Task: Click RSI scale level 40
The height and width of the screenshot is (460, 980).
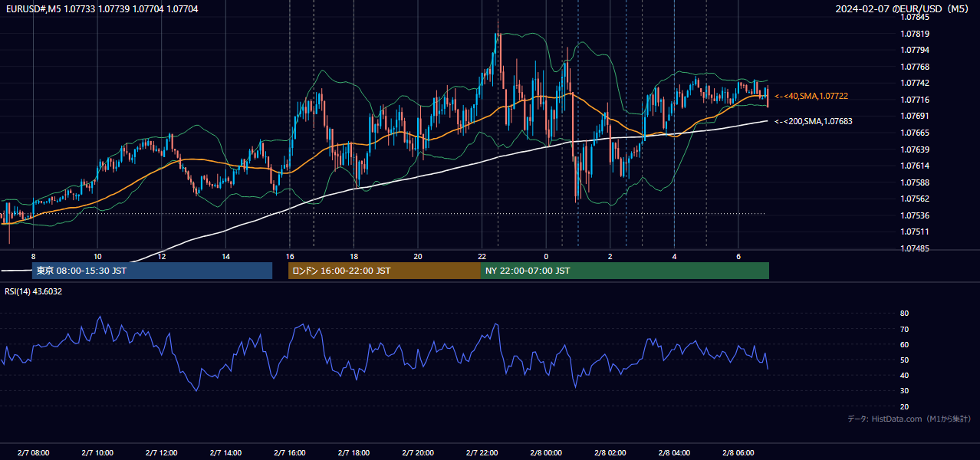Action: coord(904,375)
